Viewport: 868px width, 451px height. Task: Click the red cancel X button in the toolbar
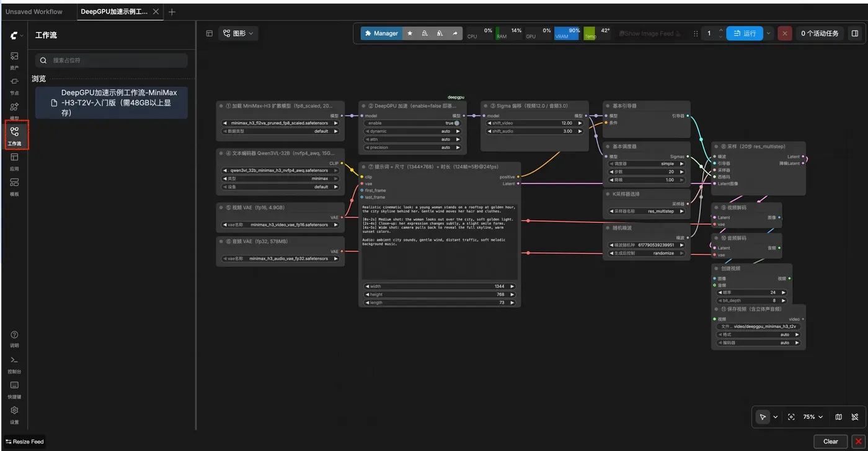tap(785, 33)
